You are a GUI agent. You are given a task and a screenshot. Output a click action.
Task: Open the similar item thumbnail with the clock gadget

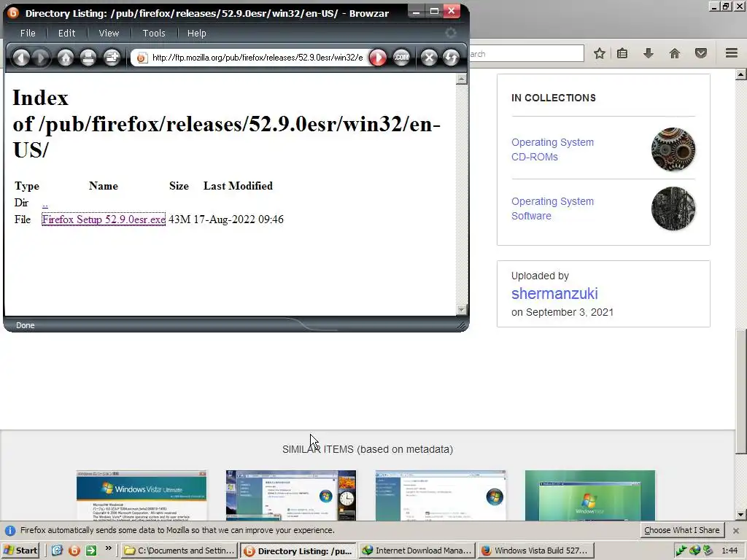pyautogui.click(x=290, y=495)
